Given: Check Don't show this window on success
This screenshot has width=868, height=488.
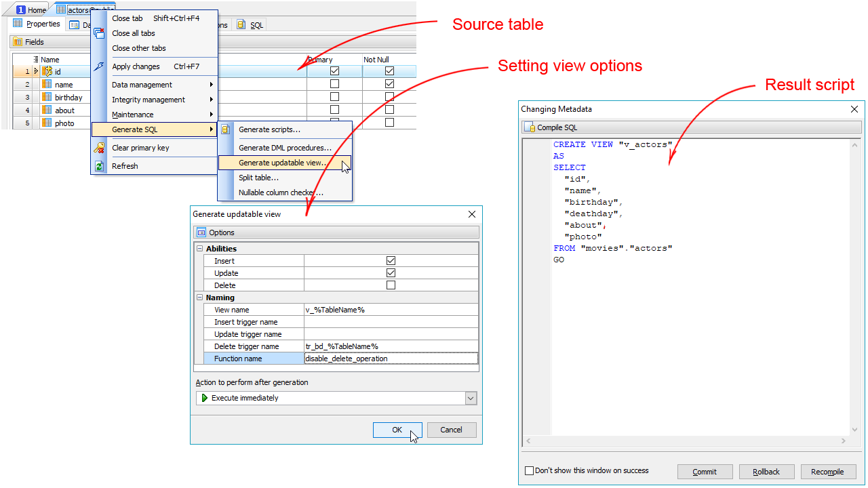Looking at the screenshot, I should coord(530,470).
